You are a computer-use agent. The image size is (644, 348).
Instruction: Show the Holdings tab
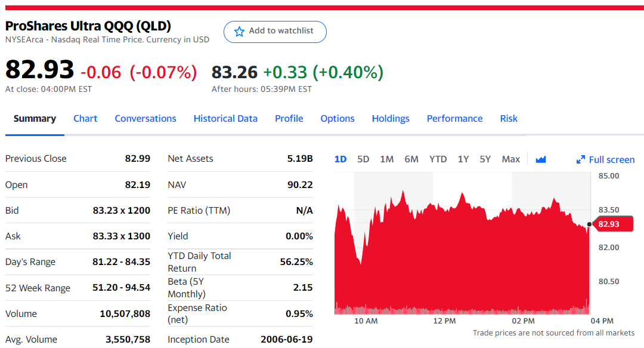point(391,118)
